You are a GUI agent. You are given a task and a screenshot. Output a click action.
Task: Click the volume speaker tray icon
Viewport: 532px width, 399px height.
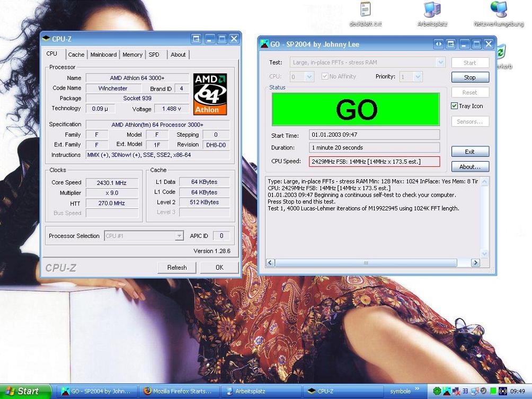pos(483,391)
